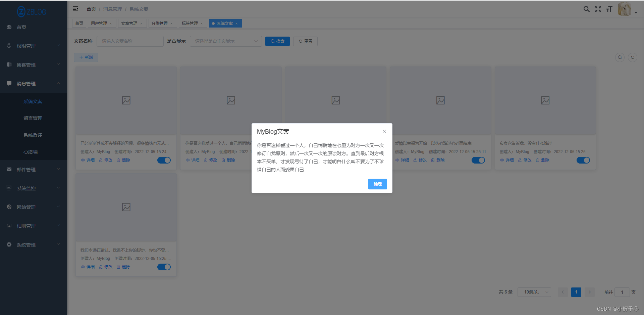
Task: Close the 用户管理 tab
Action: pos(111,24)
